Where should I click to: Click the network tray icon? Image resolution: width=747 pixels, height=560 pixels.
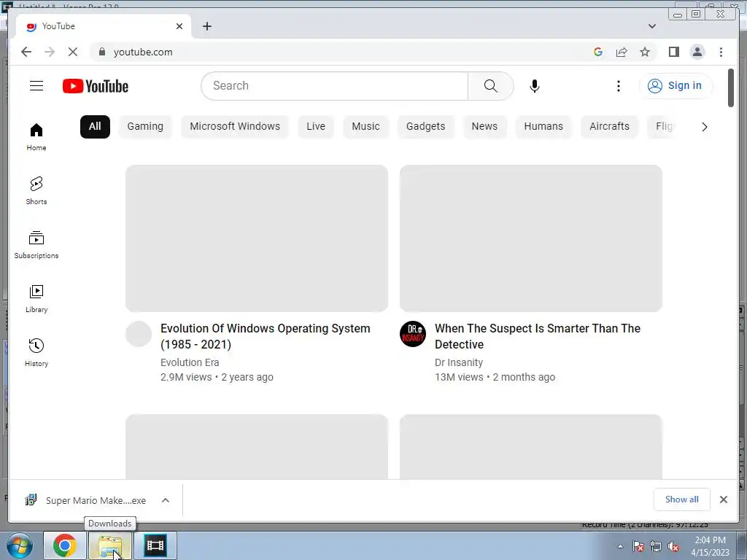click(x=656, y=547)
